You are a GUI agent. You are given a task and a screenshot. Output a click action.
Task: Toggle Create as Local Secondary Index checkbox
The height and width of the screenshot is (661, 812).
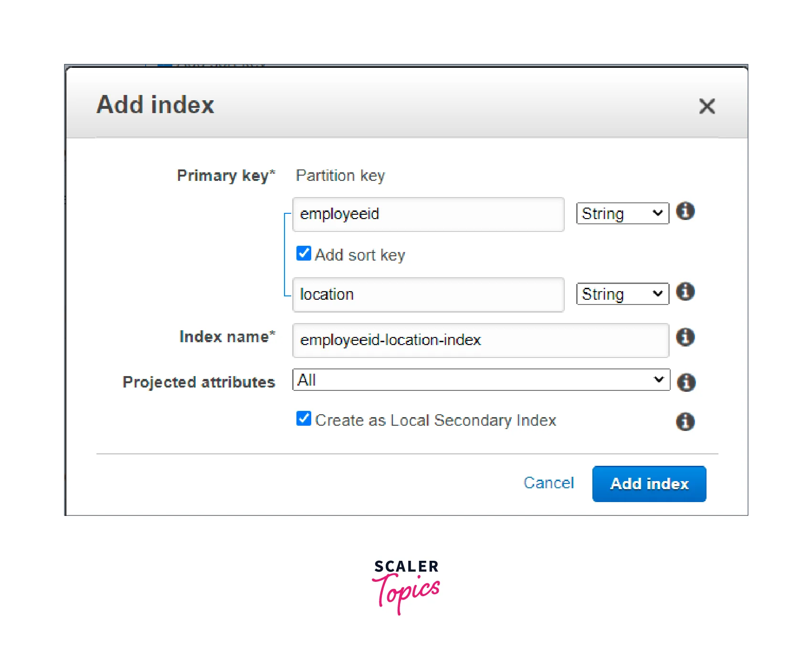tap(304, 419)
